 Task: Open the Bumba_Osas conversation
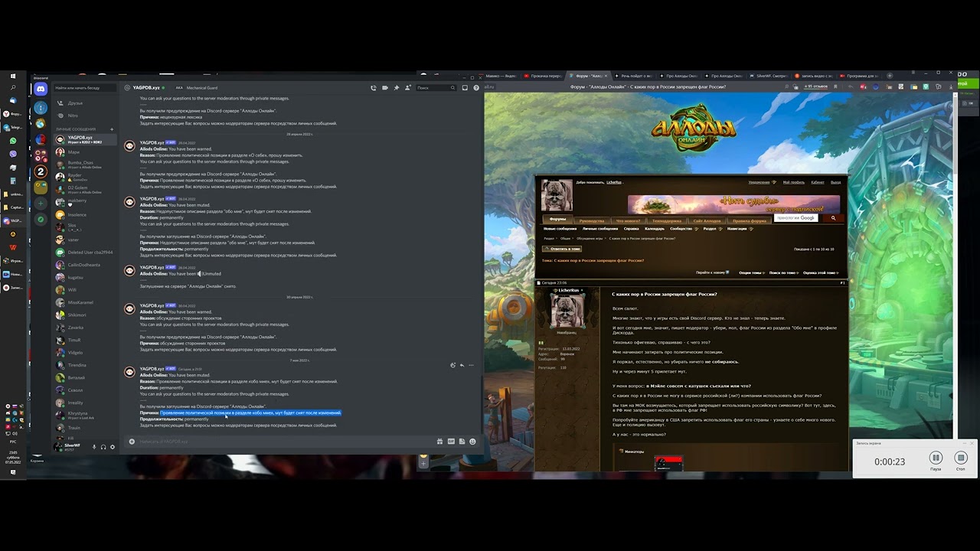coord(85,164)
